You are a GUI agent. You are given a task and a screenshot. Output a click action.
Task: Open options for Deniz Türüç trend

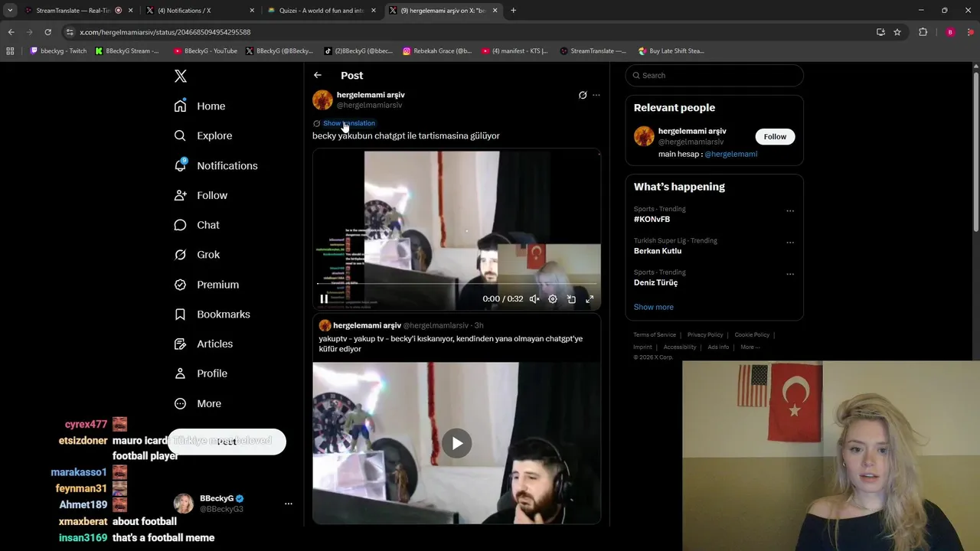coord(790,274)
